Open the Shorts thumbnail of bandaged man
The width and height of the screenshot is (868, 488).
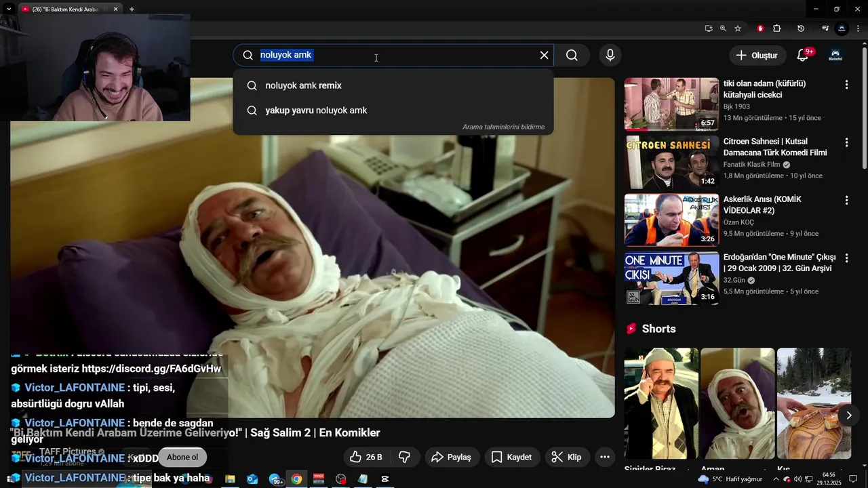[738, 403]
